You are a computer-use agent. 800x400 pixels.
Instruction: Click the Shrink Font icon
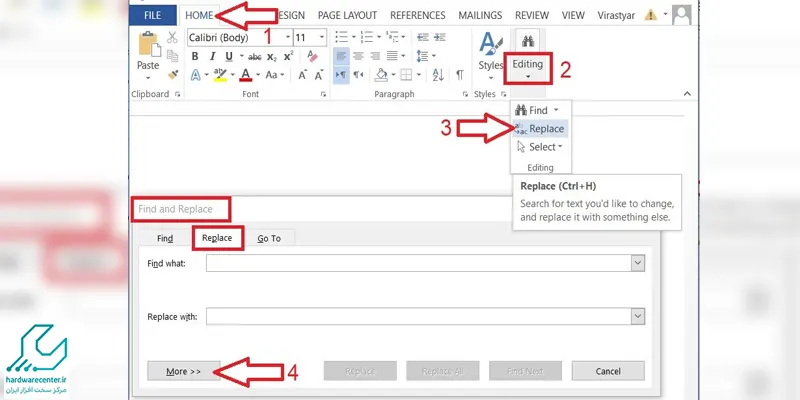tap(319, 75)
